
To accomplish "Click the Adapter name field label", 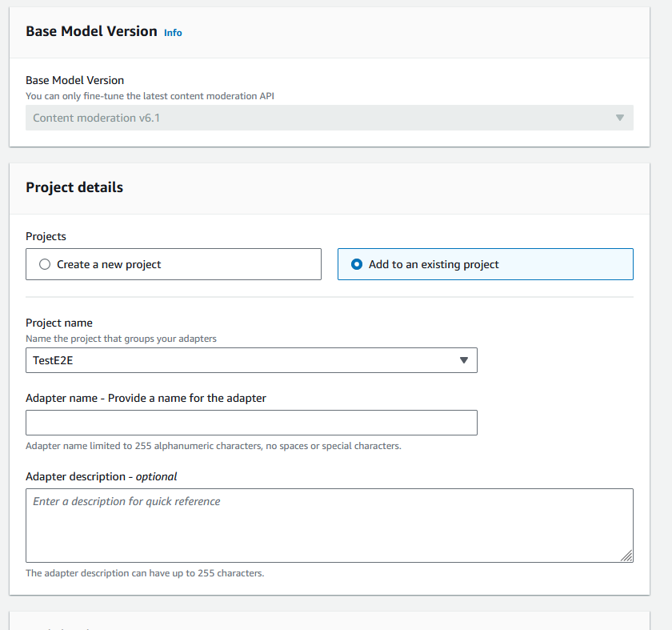I will (144, 398).
